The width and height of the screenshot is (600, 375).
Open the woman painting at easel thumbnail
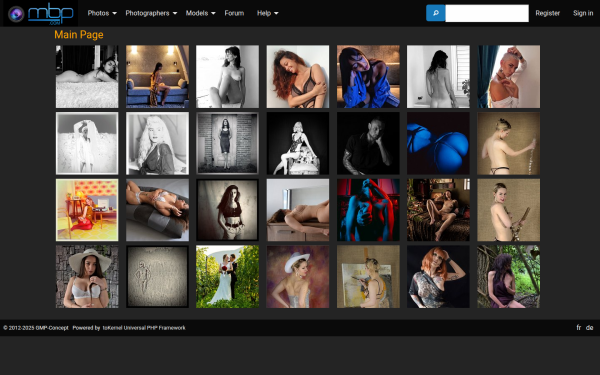[x=368, y=277]
